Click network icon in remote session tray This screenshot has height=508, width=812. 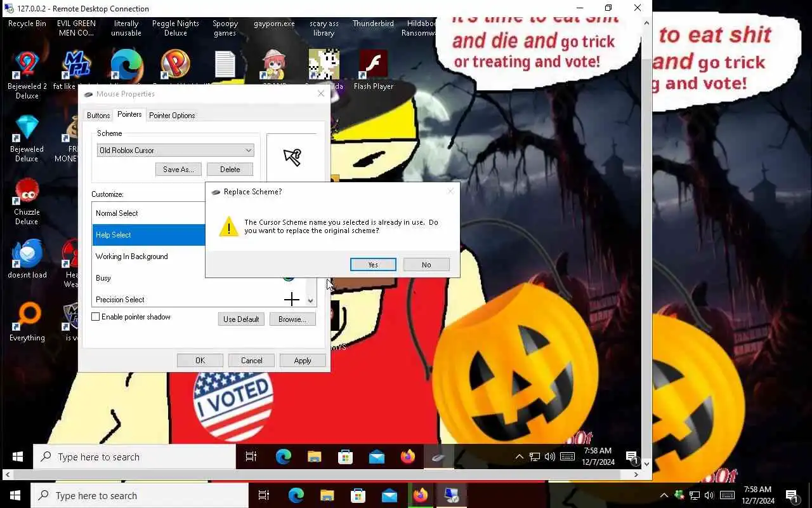535,457
